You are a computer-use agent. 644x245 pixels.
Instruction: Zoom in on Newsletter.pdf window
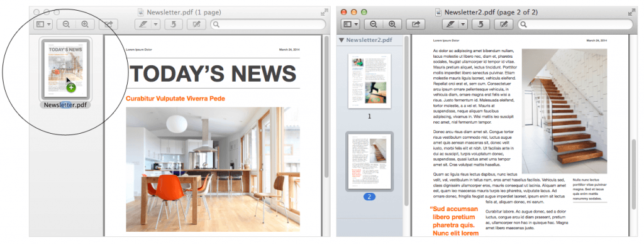(85, 24)
